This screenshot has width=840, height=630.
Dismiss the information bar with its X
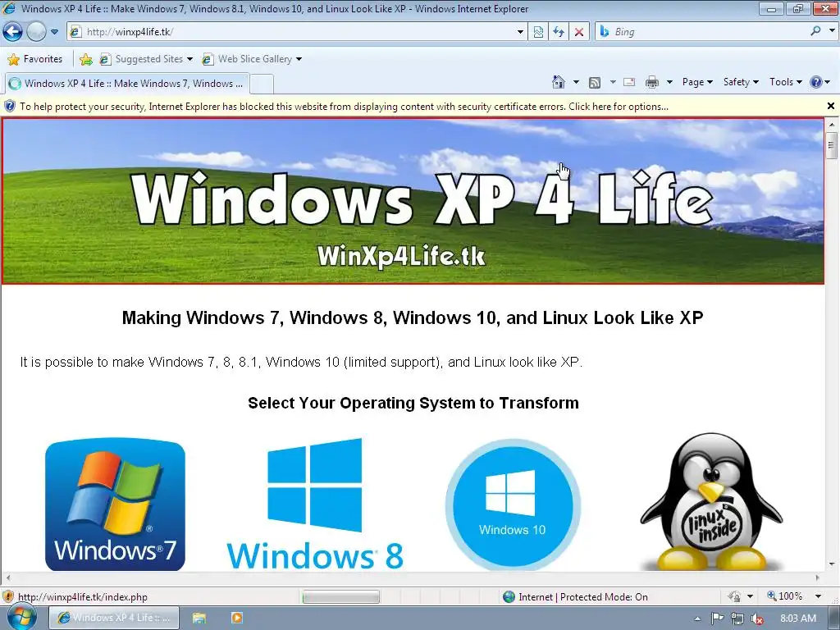coord(831,106)
